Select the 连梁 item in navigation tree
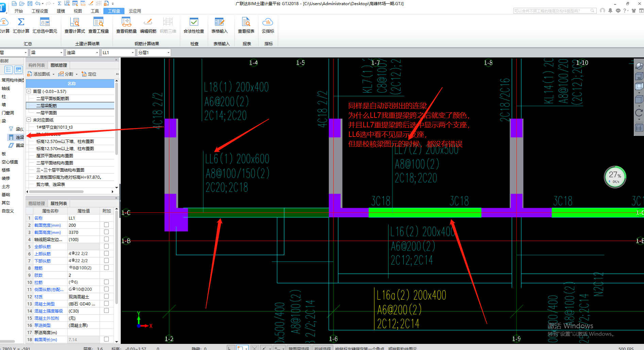 coord(16,137)
